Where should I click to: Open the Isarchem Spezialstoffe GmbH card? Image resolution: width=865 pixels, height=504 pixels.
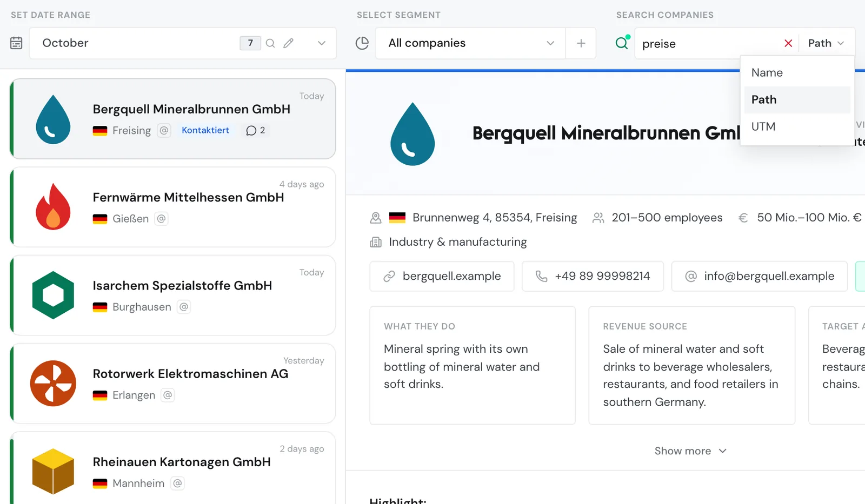[173, 295]
